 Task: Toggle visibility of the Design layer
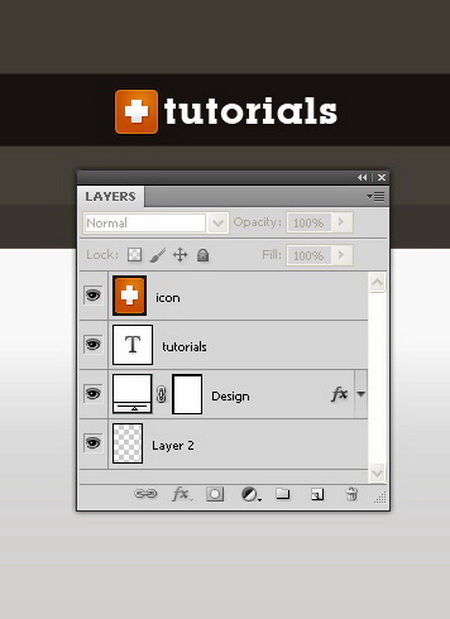[93, 394]
